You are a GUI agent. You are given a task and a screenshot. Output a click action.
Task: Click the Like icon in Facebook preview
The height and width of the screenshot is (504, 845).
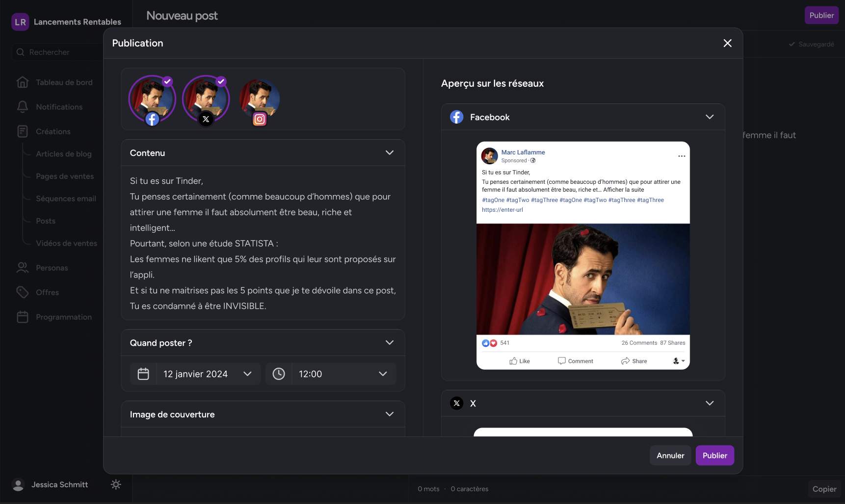coord(513,361)
